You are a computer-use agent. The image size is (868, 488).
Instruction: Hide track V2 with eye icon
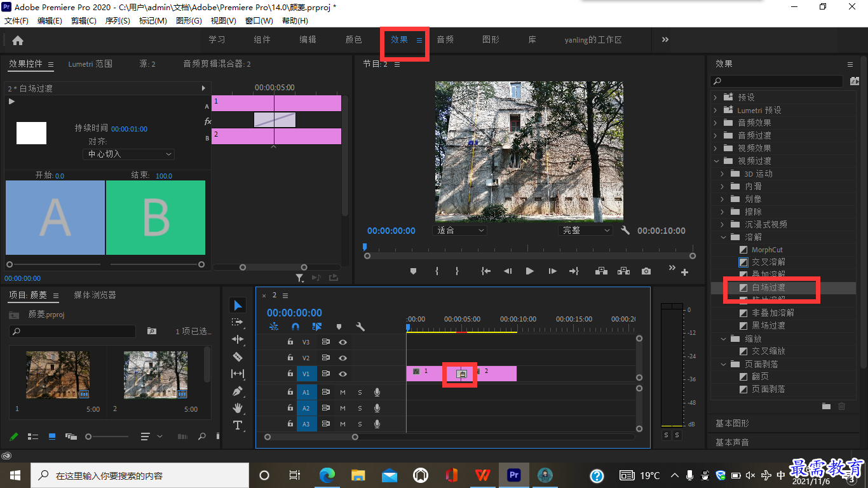click(342, 358)
